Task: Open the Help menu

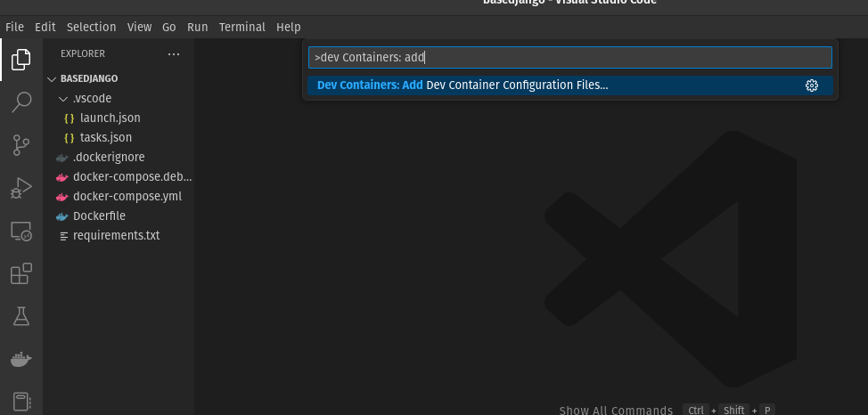Action: pyautogui.click(x=289, y=27)
